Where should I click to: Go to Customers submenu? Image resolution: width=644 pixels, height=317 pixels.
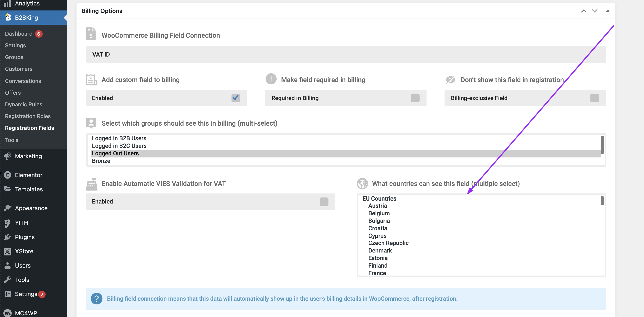point(18,69)
